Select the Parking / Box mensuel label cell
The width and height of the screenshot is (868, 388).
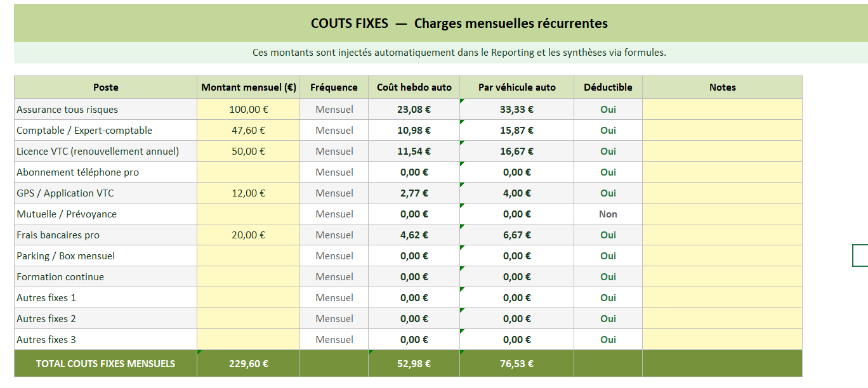pos(105,255)
